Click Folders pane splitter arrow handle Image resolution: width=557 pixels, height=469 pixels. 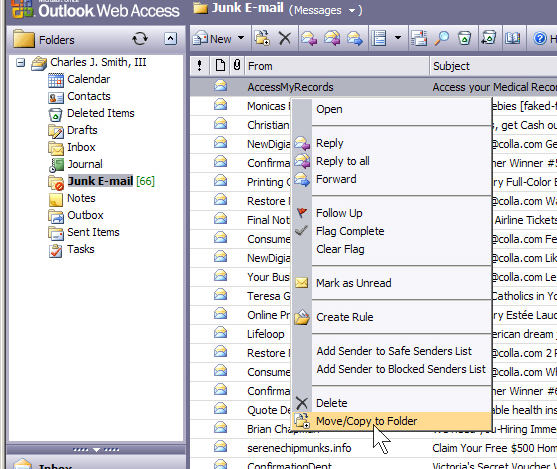click(x=96, y=450)
